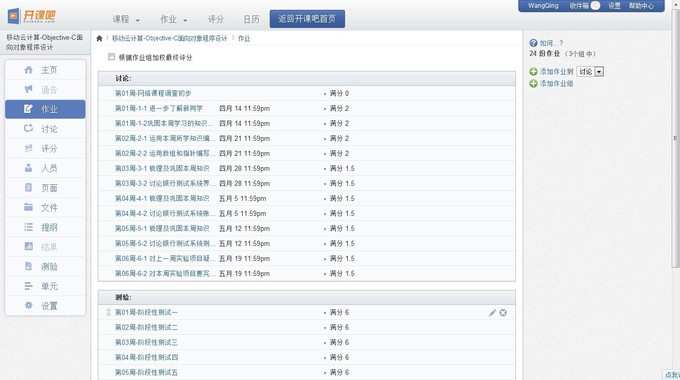This screenshot has width=680, height=380.
Task: Open the WangQing user profile link
Action: tap(543, 6)
